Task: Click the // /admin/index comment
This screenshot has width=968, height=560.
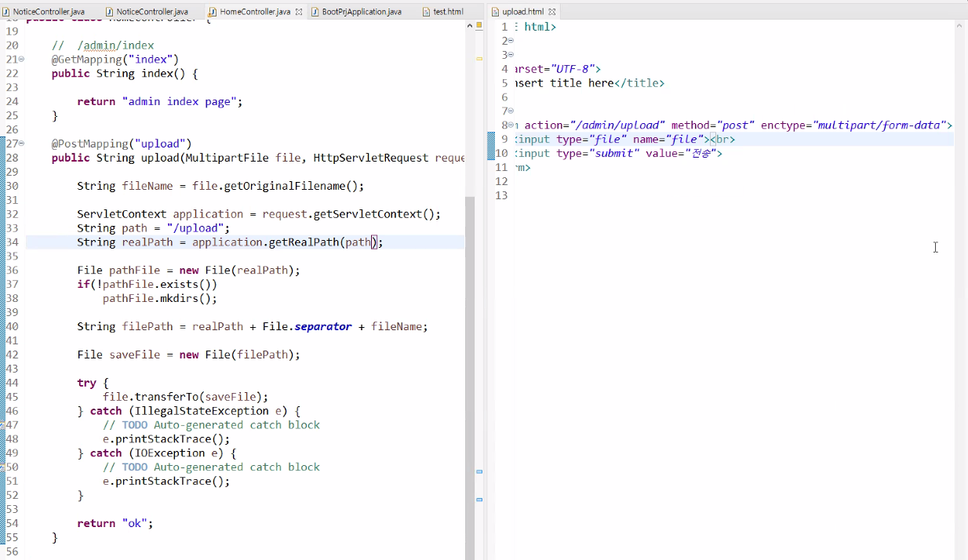Action: [103, 45]
